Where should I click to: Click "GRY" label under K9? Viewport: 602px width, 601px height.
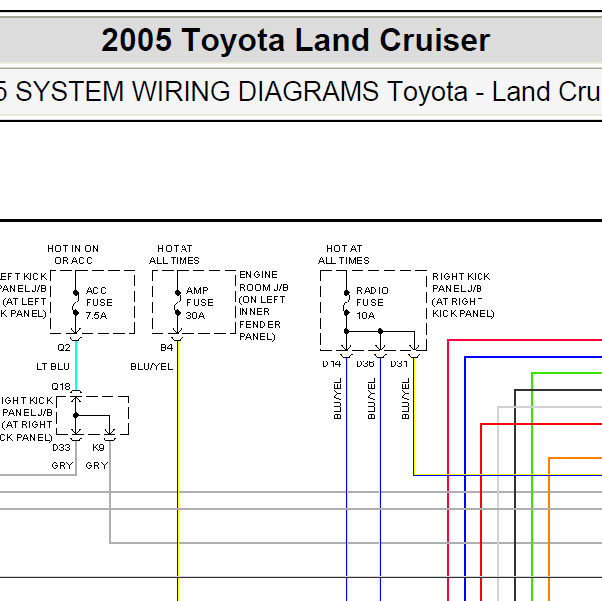click(97, 466)
